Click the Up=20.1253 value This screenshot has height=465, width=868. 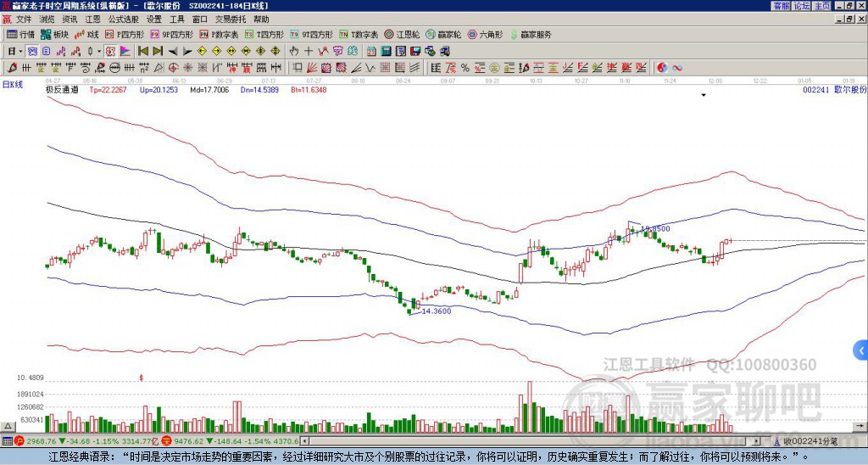pos(159,89)
